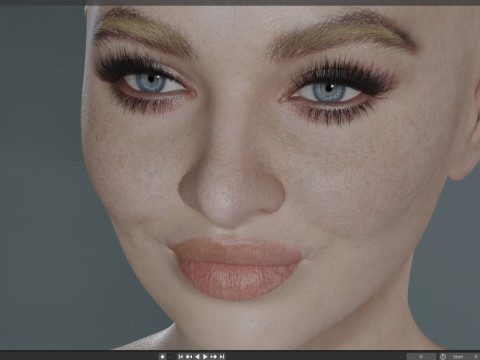Jump to the next keyframe
Image resolution: width=480 pixels, height=360 pixels.
[x=214, y=356]
